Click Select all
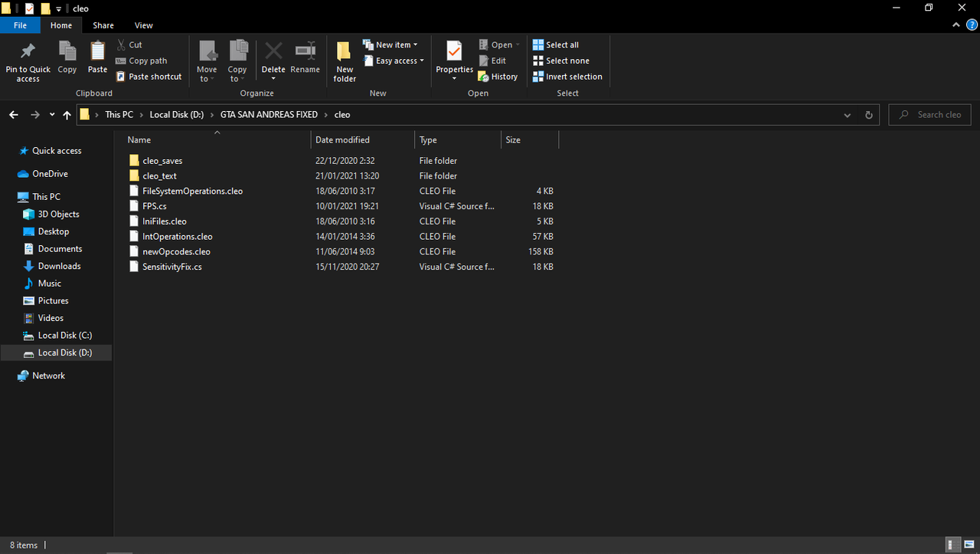This screenshot has width=980, height=554. tap(556, 44)
